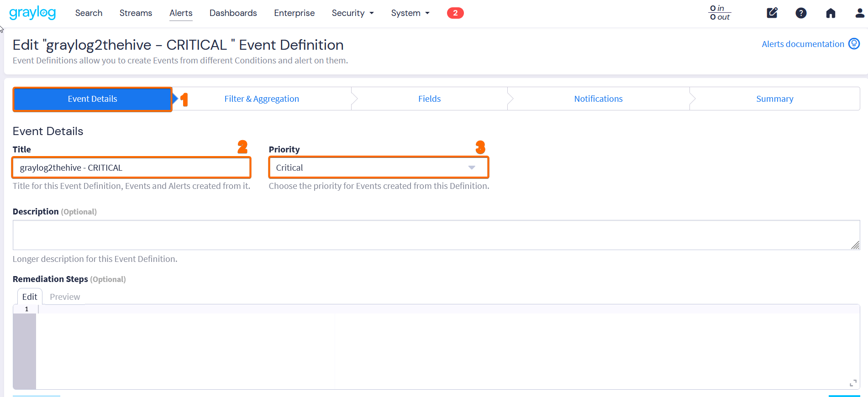868x397 pixels.
Task: Switch to the Notifications step
Action: click(x=598, y=99)
